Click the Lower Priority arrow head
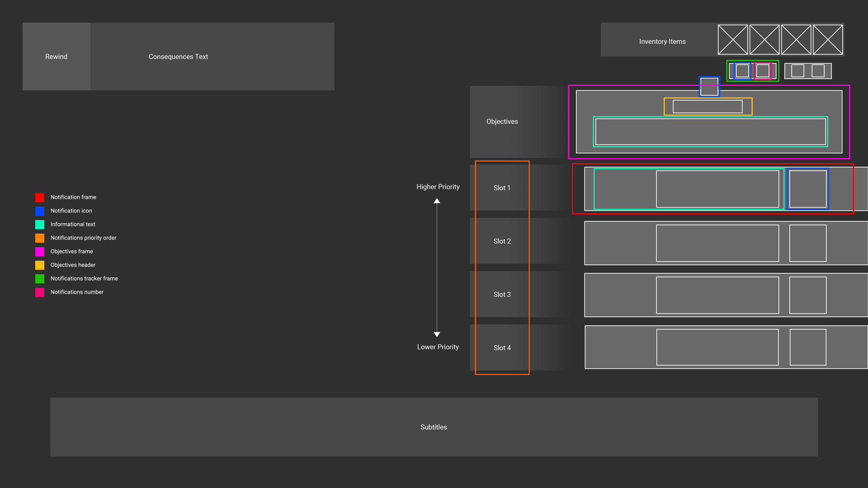This screenshot has height=488, width=868. pos(437,334)
